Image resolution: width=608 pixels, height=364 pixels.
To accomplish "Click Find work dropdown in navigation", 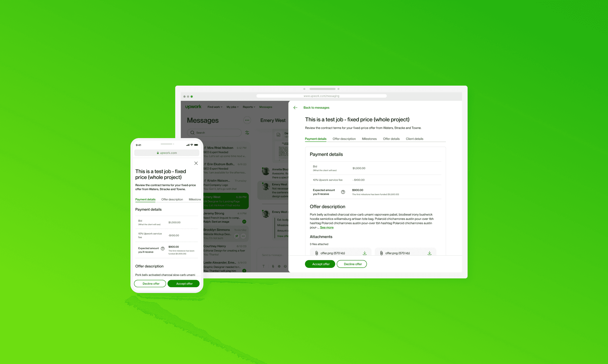I will point(214,107).
